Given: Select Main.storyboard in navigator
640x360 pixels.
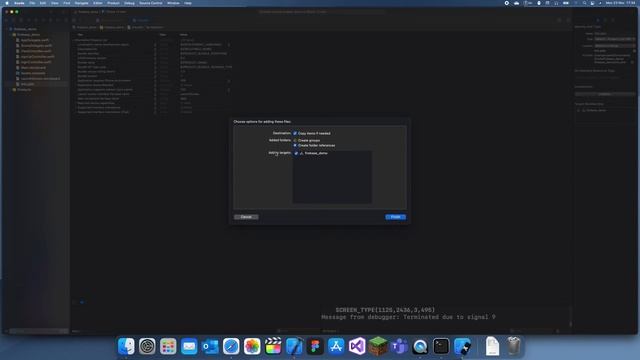Looking at the screenshot, I should (x=33, y=68).
